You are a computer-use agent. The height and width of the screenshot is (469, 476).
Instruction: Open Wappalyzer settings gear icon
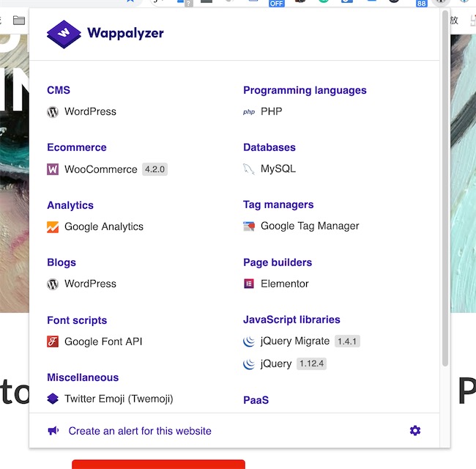415,430
